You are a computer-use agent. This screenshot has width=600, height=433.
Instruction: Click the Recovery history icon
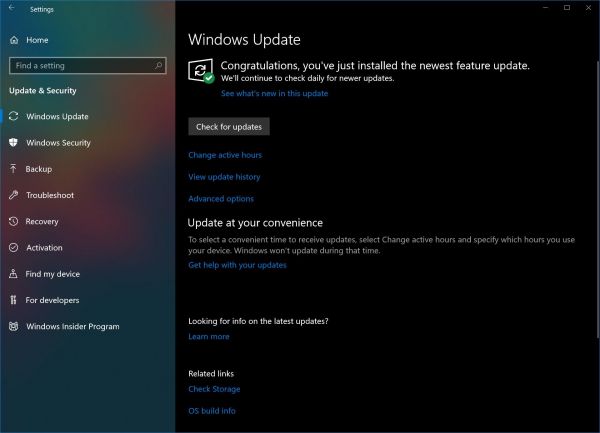13,221
